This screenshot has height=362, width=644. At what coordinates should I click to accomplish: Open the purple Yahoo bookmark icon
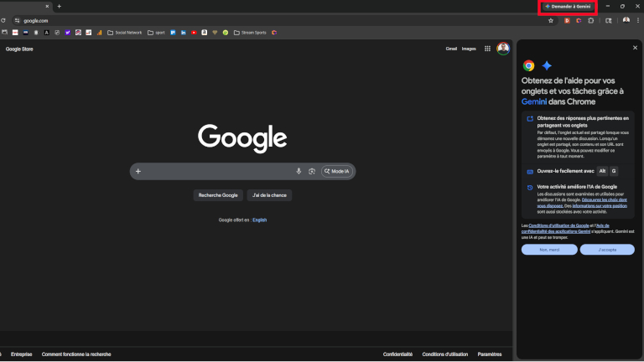click(x=68, y=33)
